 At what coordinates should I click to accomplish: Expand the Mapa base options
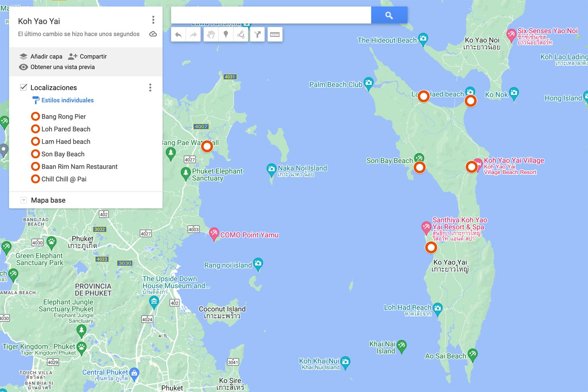coord(24,200)
